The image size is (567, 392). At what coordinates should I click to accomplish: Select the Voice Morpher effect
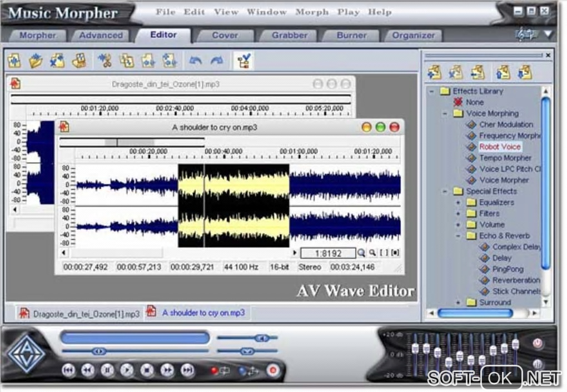(504, 180)
